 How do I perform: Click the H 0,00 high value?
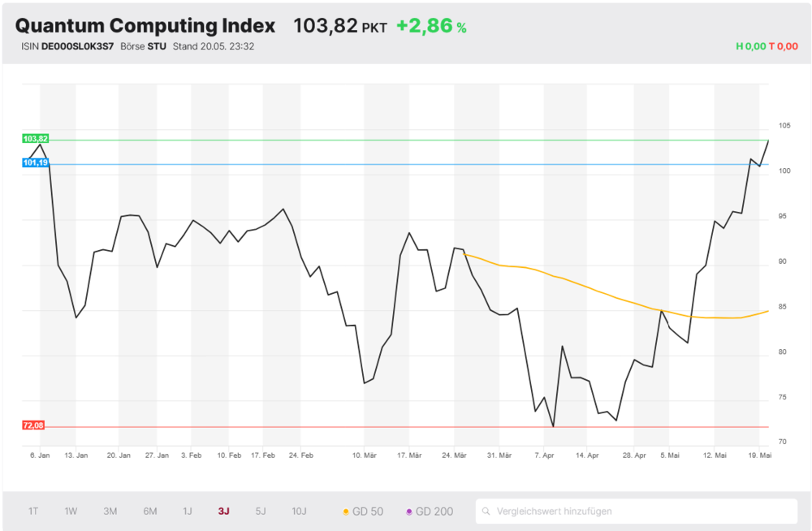point(751,46)
